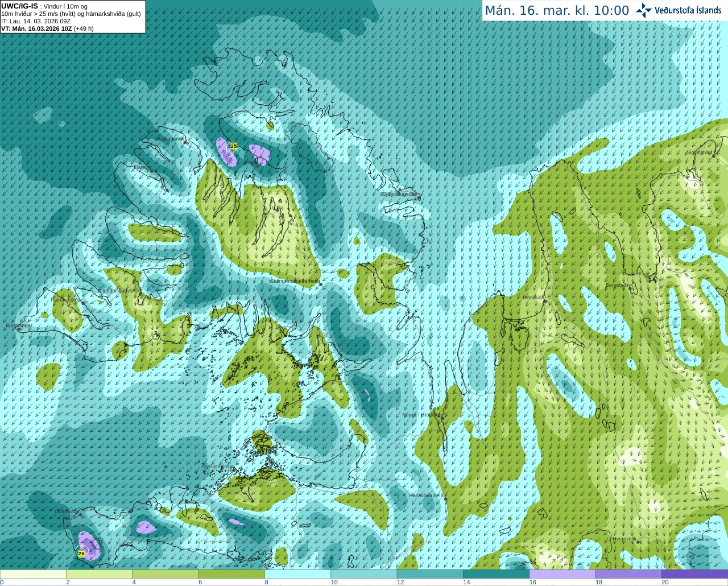Select the light green 2–4 m/s legend swatch
728x586 pixels.
pos(99,574)
